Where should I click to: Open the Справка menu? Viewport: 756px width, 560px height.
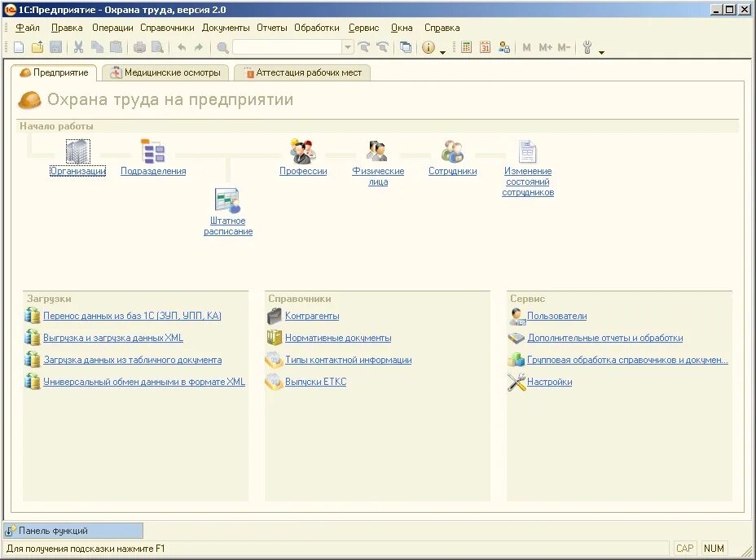click(x=442, y=28)
